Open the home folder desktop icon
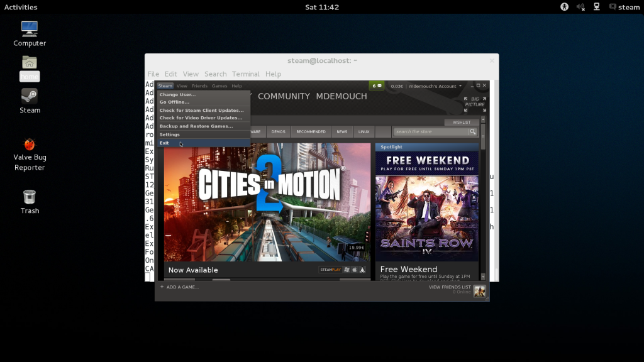 [x=30, y=68]
